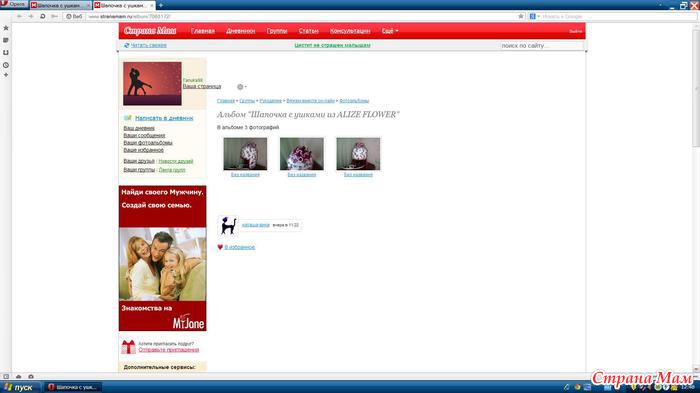Switch to the first browser tab
Viewport: 700px width, 393px height.
(x=60, y=5)
